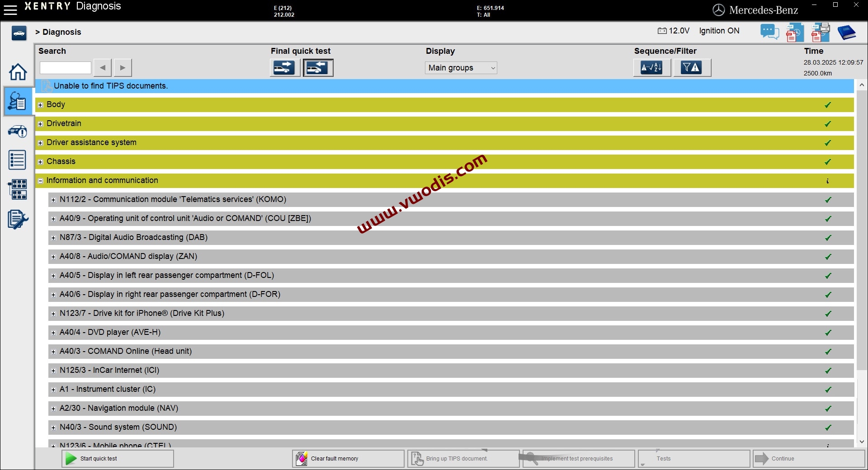The width and height of the screenshot is (868, 470).
Task: Click the next search result arrow
Action: [x=123, y=68]
